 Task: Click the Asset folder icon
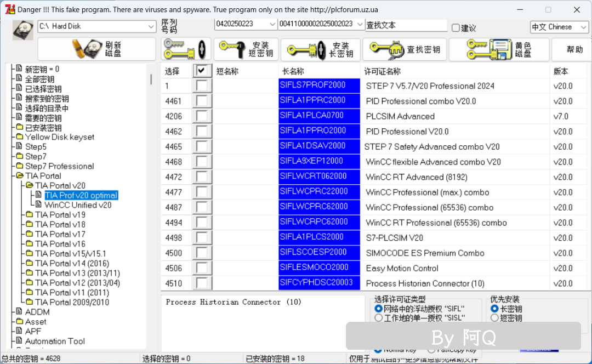click(20, 321)
